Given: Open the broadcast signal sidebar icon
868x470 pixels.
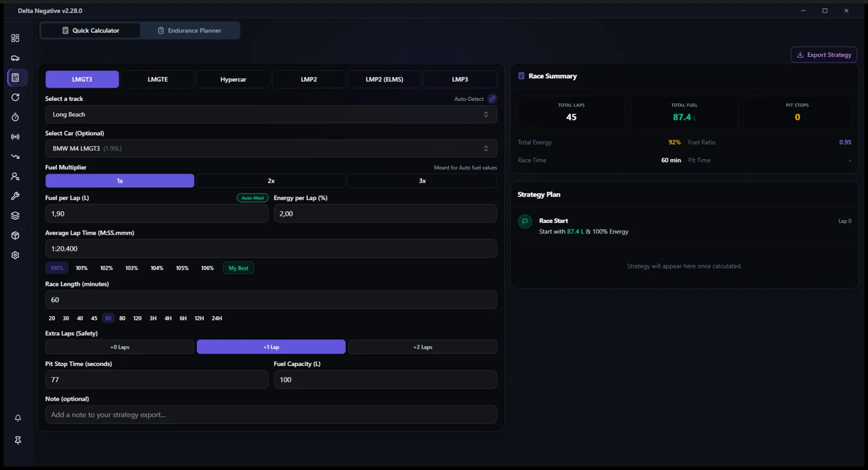Looking at the screenshot, I should pos(15,137).
